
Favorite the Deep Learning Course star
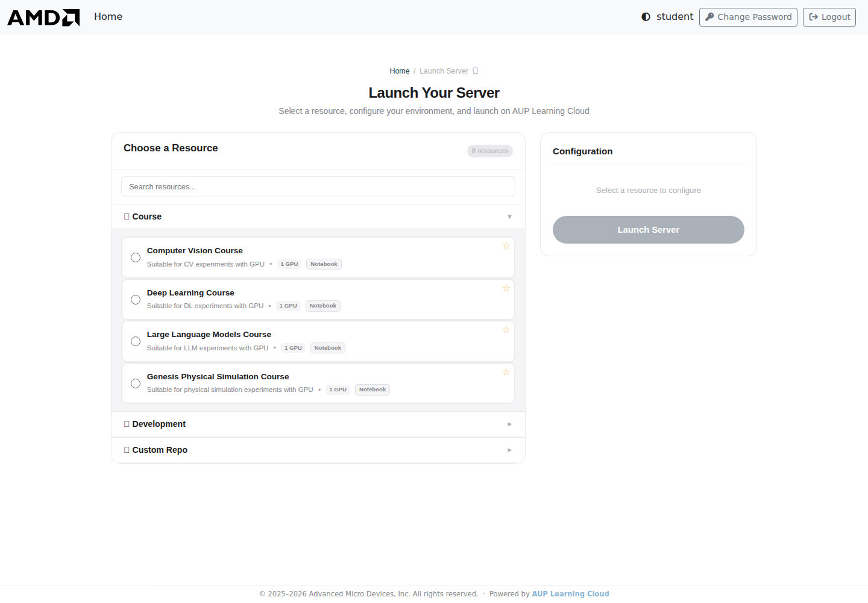[x=506, y=288]
